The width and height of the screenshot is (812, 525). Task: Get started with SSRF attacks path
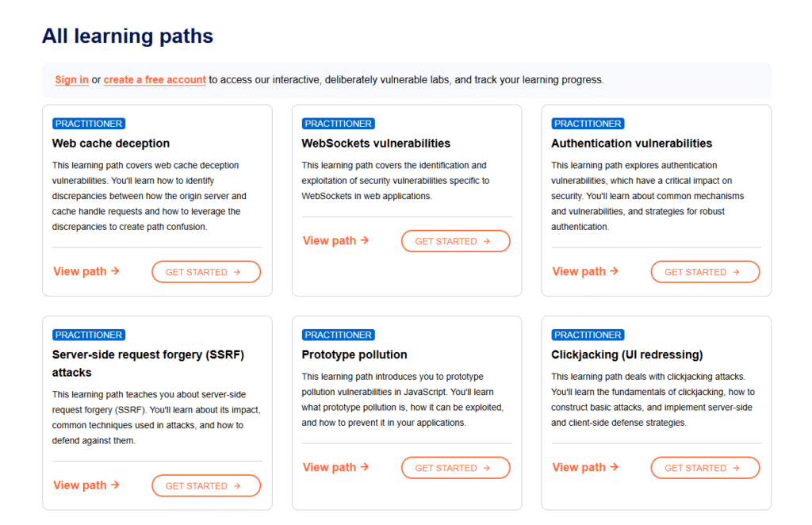tap(206, 485)
